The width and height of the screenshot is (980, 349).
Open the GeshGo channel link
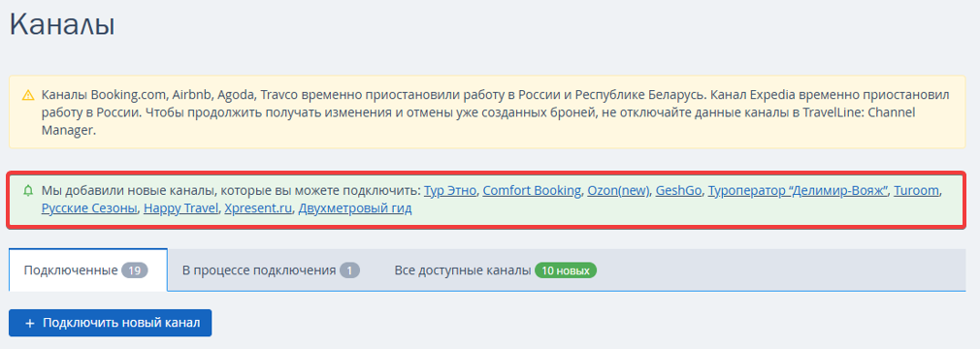coord(678,190)
